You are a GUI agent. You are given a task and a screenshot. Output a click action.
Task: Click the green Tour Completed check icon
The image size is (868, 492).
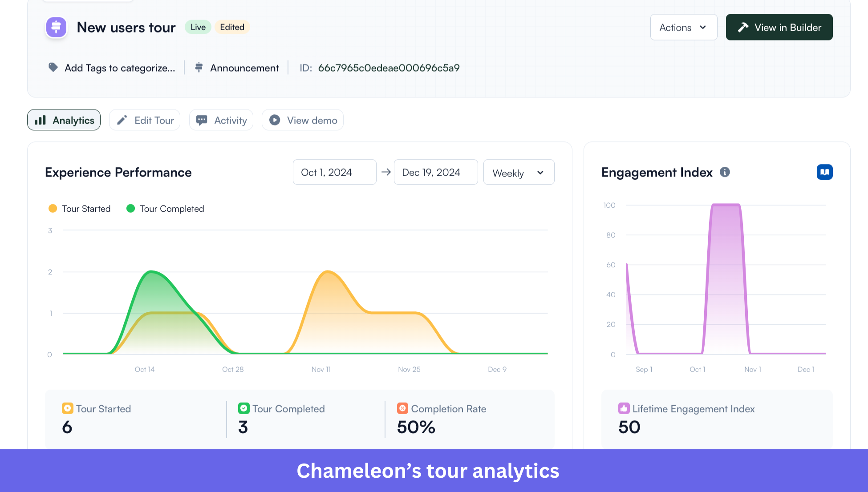[243, 408]
